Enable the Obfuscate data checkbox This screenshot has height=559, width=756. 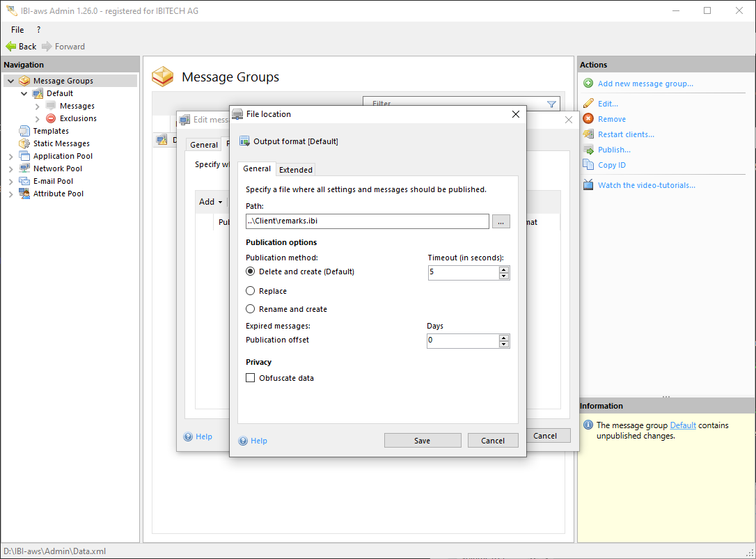[x=251, y=378]
